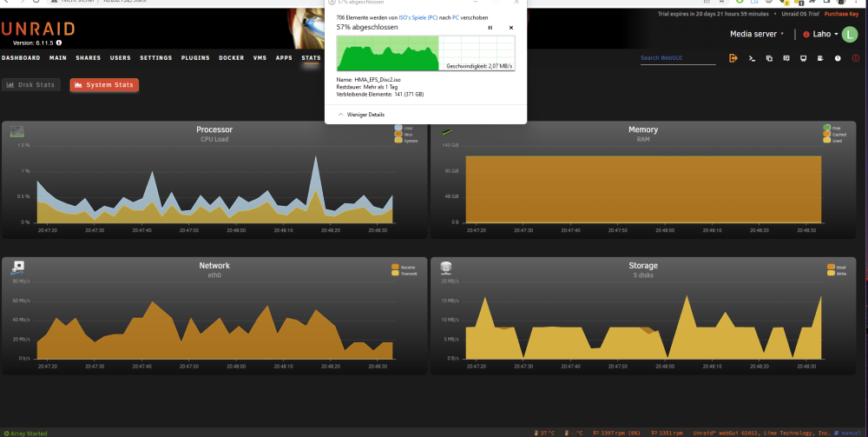The height and width of the screenshot is (437, 868).
Task: Click the Storage 5 disks subtitle
Action: tap(642, 275)
